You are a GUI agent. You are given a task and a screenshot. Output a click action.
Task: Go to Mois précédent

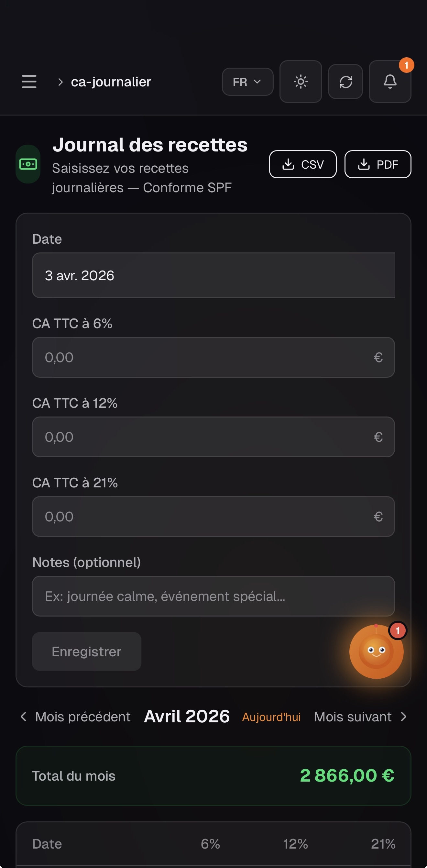(x=76, y=717)
